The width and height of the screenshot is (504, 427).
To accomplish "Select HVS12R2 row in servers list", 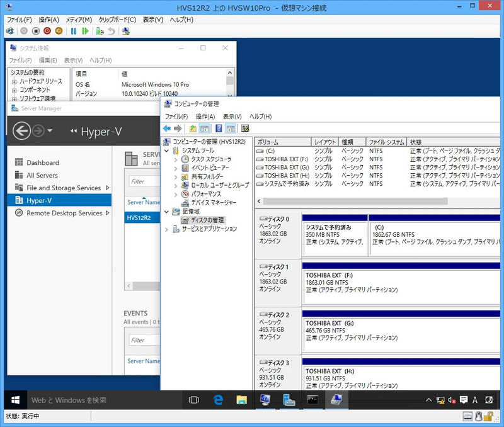I will click(142, 217).
